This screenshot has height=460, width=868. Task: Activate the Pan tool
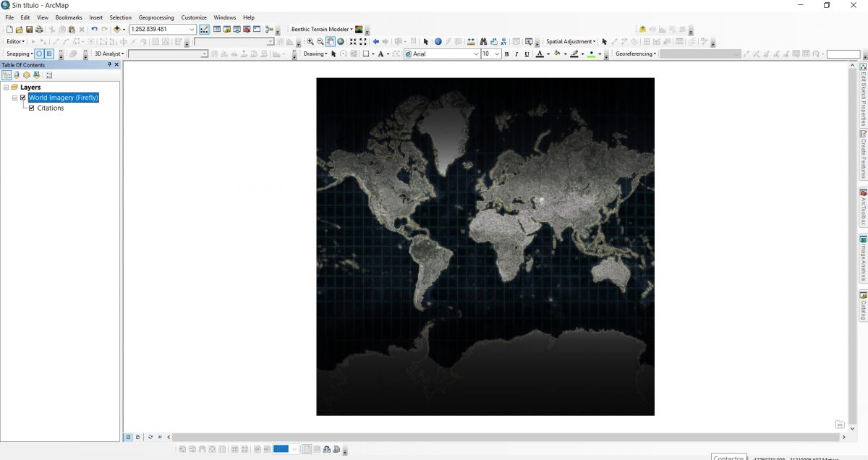(330, 41)
